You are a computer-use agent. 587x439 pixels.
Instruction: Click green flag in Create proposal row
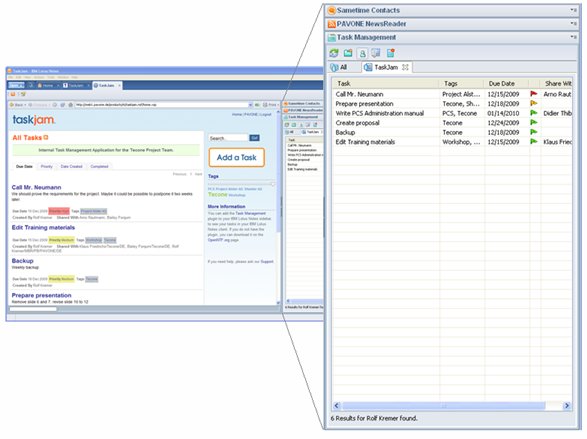coord(533,122)
